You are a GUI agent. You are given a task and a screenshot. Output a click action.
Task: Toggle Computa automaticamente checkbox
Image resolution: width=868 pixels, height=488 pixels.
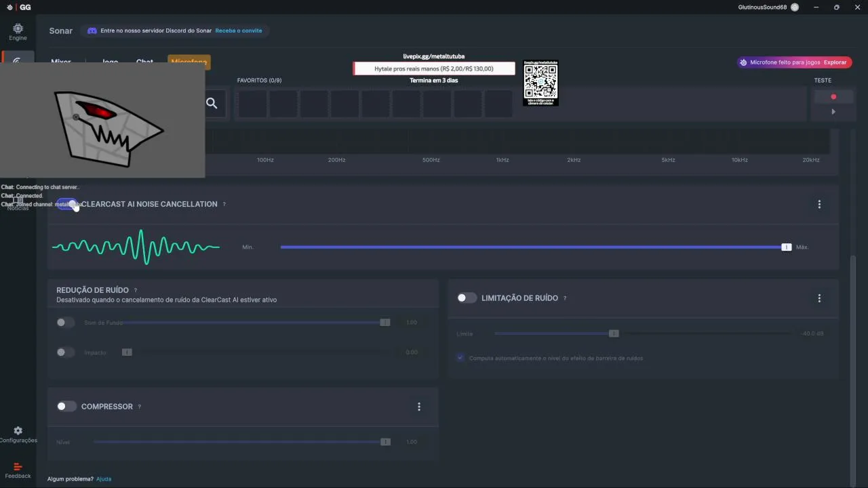(460, 358)
